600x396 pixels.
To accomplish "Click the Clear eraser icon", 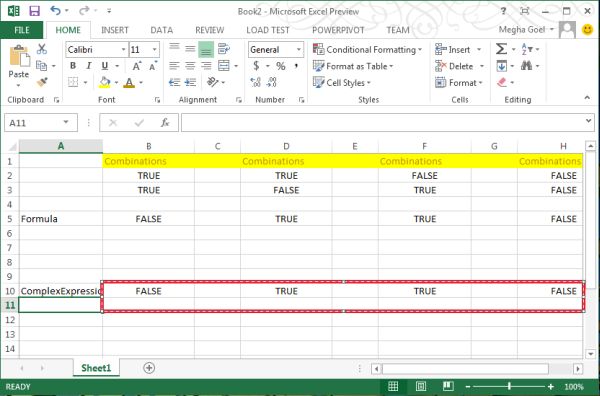I will point(502,82).
